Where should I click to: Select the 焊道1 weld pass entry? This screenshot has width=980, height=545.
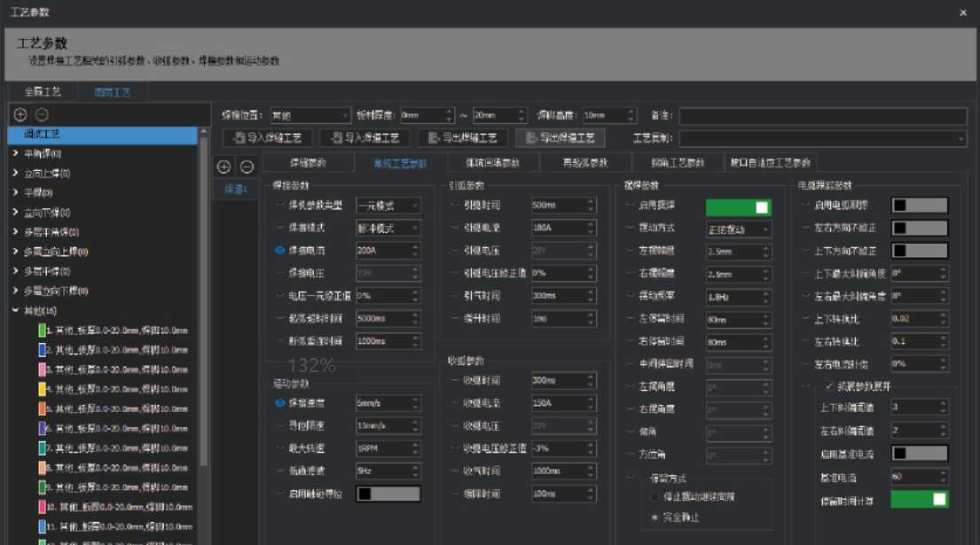(x=236, y=189)
